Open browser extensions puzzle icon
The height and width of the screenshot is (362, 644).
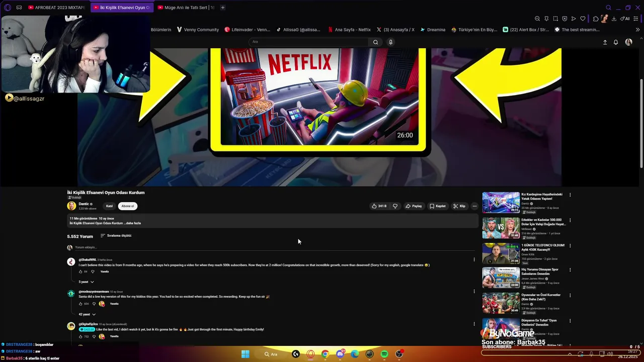(x=596, y=19)
